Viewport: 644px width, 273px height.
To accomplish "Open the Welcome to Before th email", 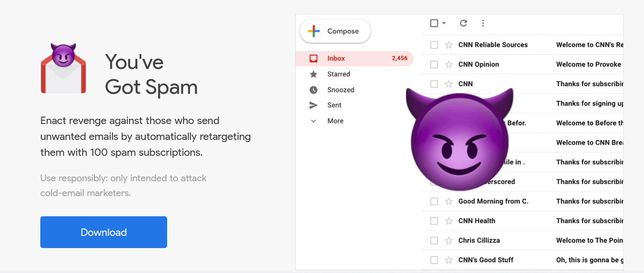I will (x=590, y=123).
